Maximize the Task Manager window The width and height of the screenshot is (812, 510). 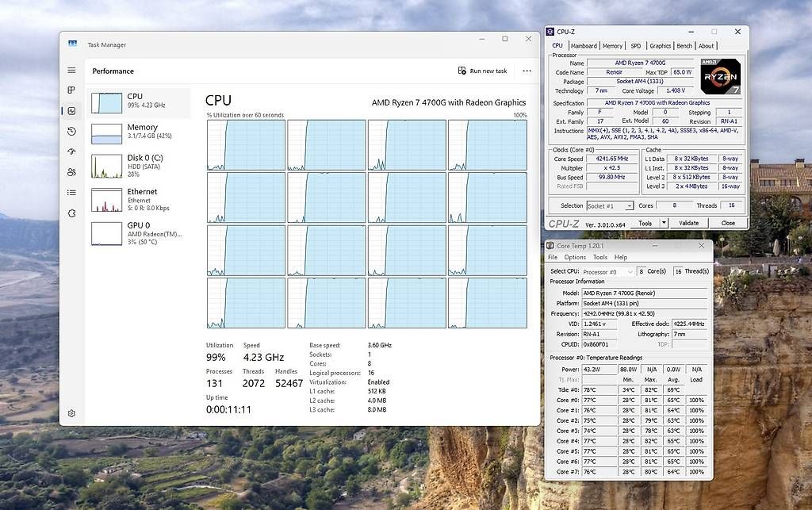[x=505, y=39]
